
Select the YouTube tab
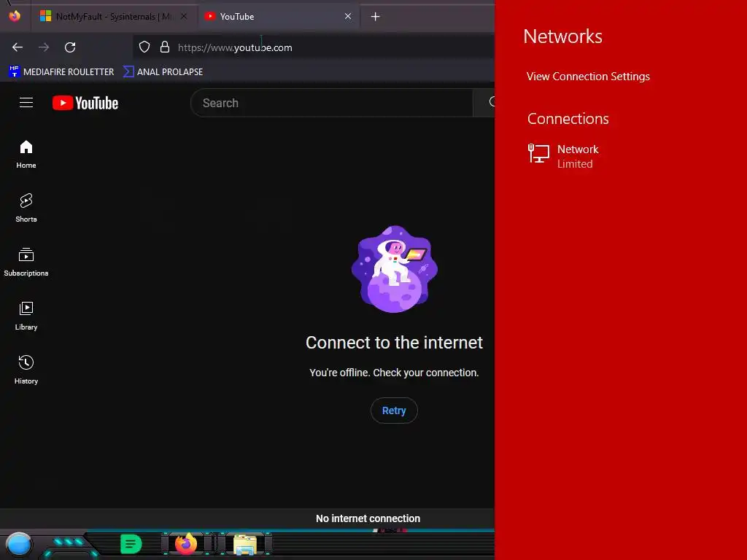[x=279, y=17]
